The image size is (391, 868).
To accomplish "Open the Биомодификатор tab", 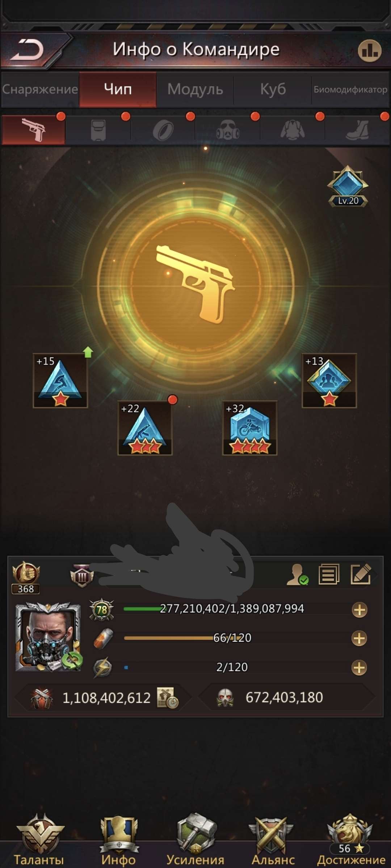I will 350,89.
